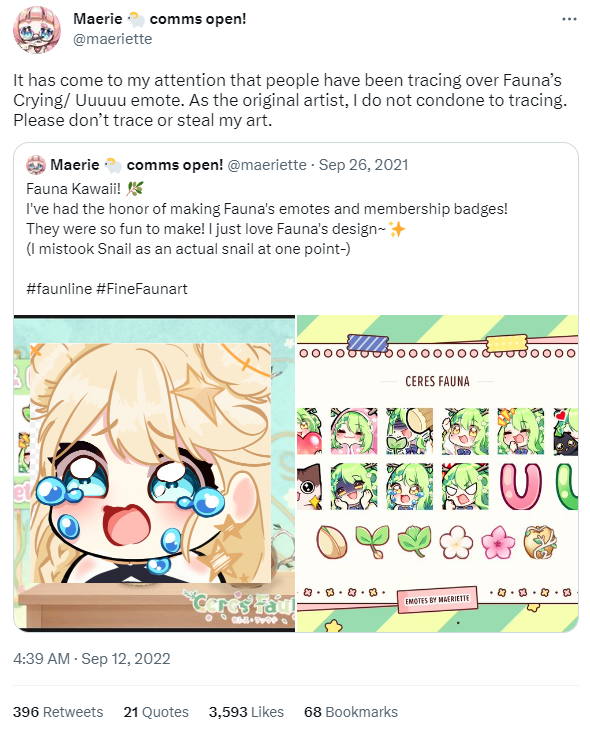Image resolution: width=590 pixels, height=738 pixels.
Task: Open Maerie's profile avatar at top
Action: [36, 29]
